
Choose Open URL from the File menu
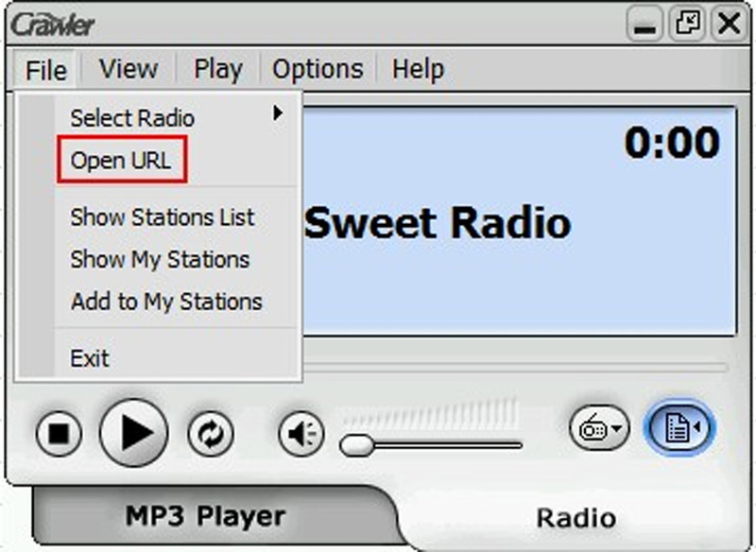tap(122, 160)
